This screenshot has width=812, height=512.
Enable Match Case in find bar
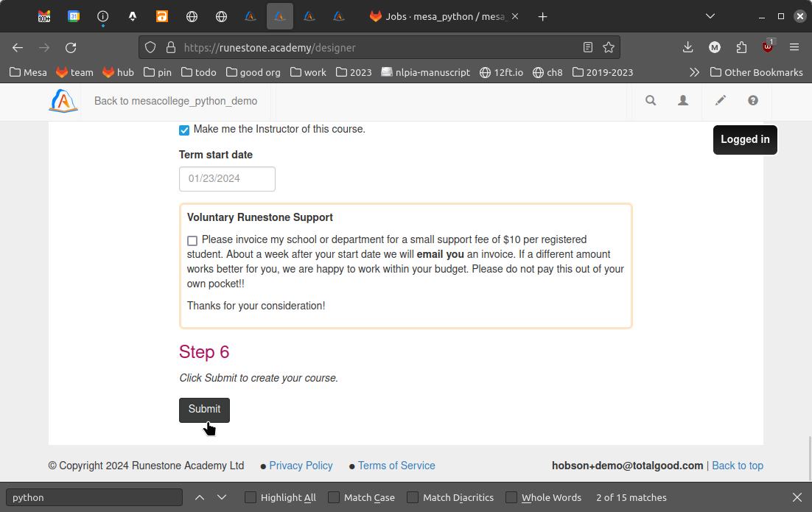pos(334,497)
